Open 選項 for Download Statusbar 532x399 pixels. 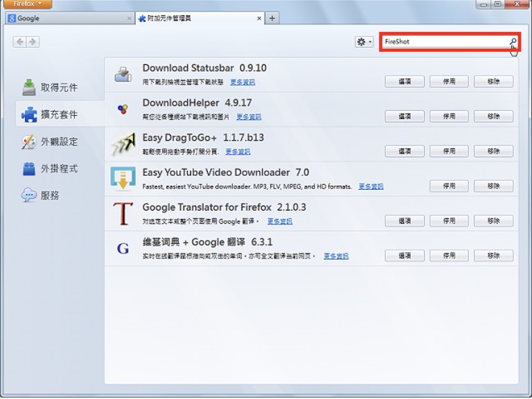tap(405, 82)
